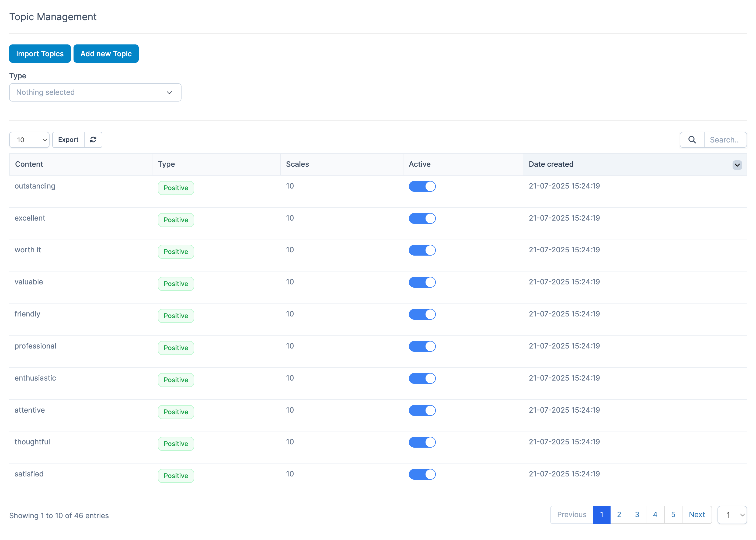Open the page jump dropdown at bottom right
This screenshot has width=756, height=540.
tap(732, 515)
